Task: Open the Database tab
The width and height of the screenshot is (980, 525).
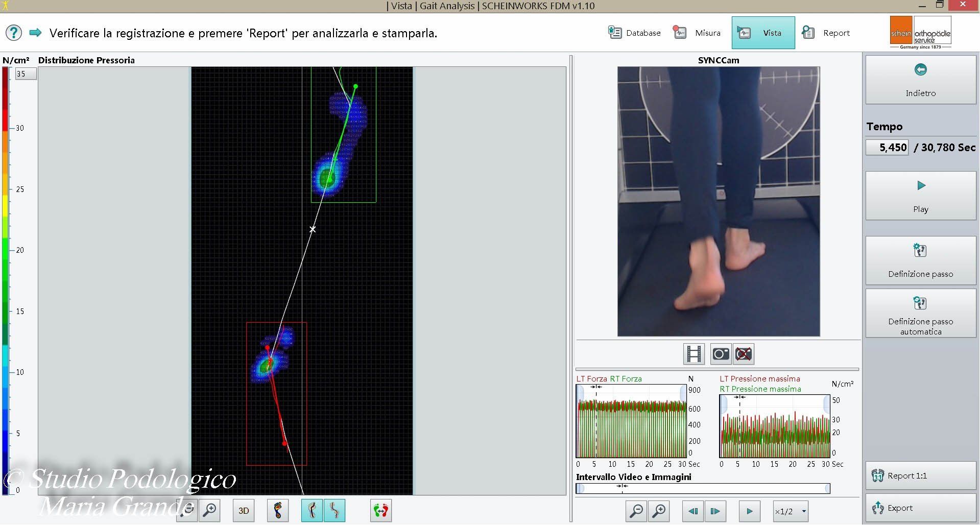Action: (634, 33)
